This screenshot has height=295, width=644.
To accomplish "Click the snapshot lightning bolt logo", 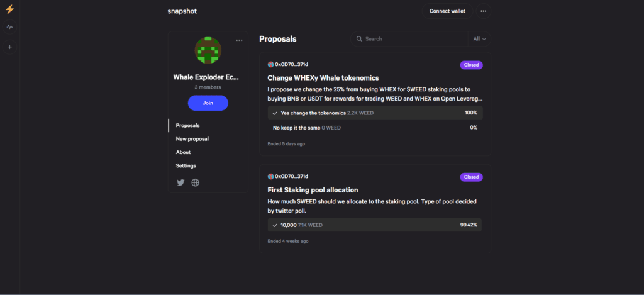I will [9, 9].
